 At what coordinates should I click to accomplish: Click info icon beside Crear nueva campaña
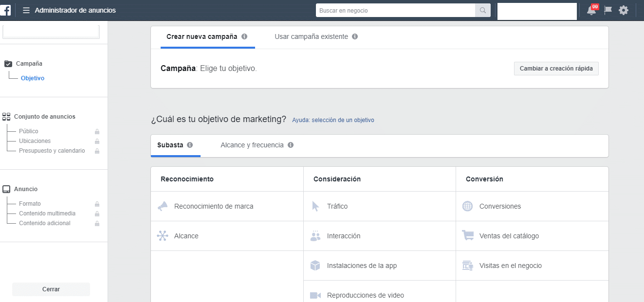(x=244, y=36)
